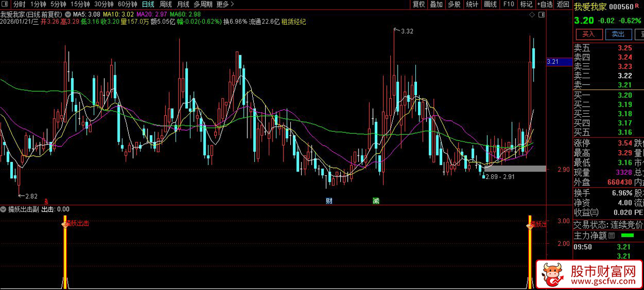The image size is (644, 290).
Task: Click the red $ marker on chart bottom
Action: (x=46, y=201)
